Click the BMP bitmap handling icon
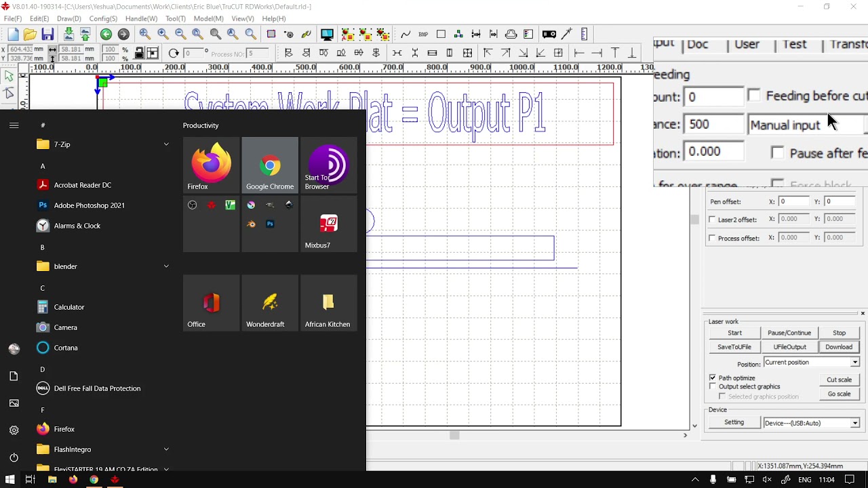The height and width of the screenshot is (488, 868). (423, 35)
